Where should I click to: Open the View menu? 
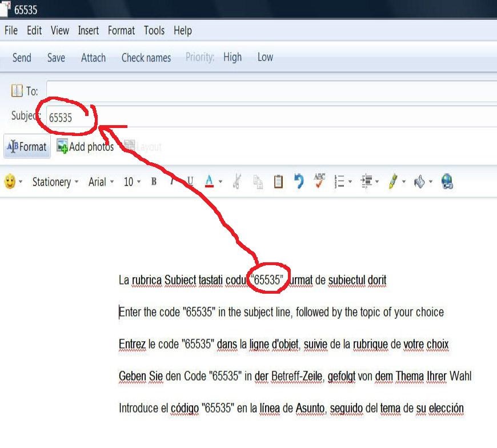(60, 30)
